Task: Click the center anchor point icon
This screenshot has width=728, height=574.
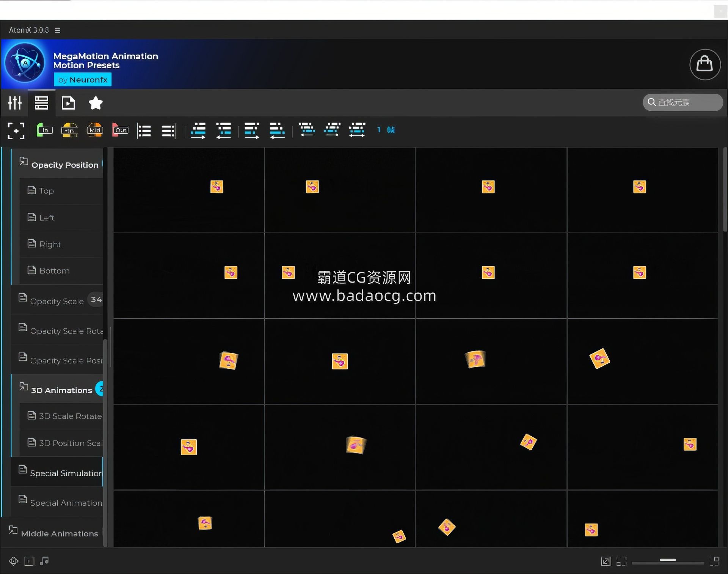Action: pyautogui.click(x=16, y=131)
